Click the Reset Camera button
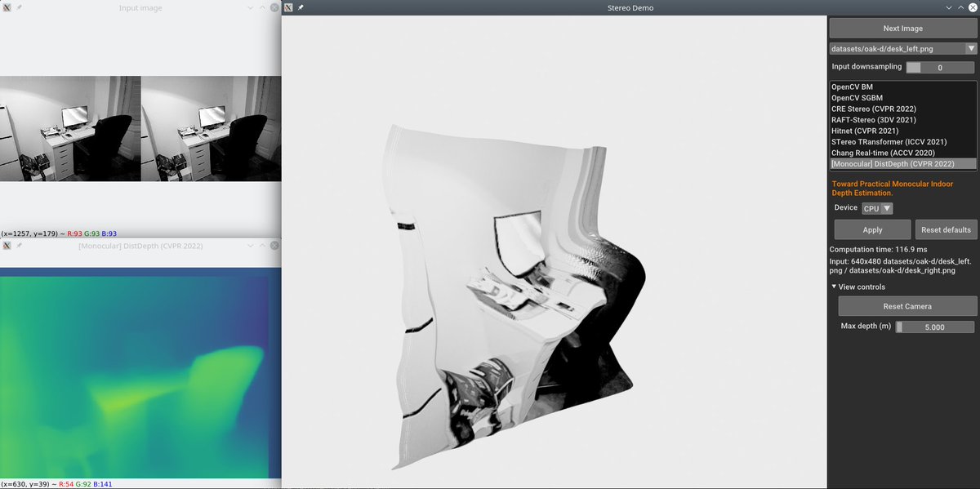The image size is (980, 489). [907, 306]
